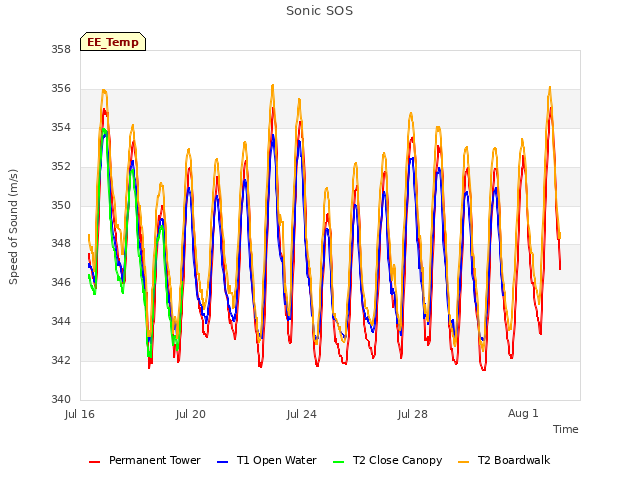This screenshot has width=640, height=480.
Task: Click the Sonic SOS chart title
Action: [319, 11]
